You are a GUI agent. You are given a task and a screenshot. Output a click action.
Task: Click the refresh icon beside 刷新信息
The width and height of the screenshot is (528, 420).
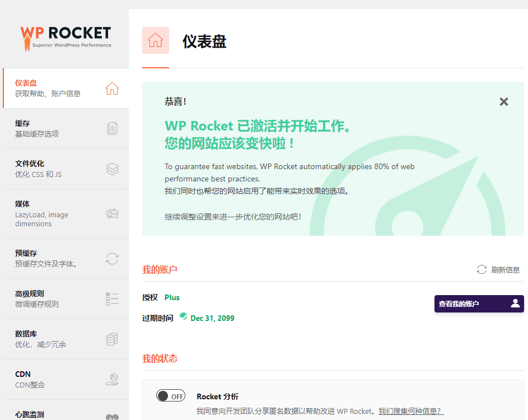point(482,269)
